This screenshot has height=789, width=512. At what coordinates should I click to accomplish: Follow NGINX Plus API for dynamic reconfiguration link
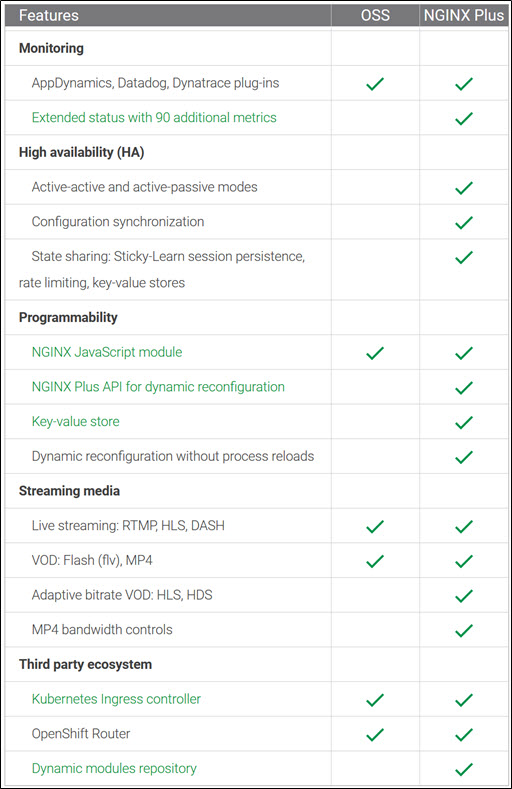(158, 386)
